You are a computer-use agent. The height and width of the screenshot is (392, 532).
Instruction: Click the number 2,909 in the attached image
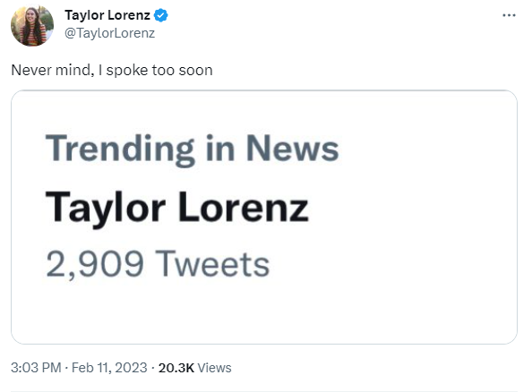click(x=95, y=265)
